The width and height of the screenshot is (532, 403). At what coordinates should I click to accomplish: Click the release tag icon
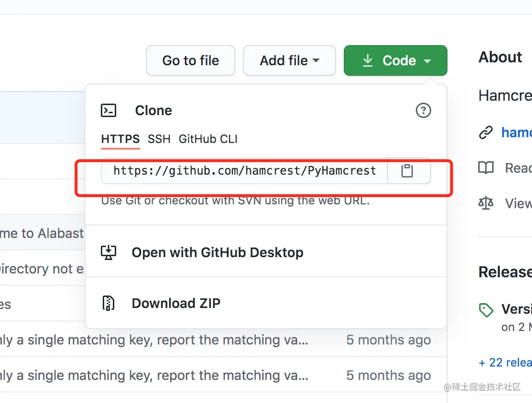click(486, 310)
